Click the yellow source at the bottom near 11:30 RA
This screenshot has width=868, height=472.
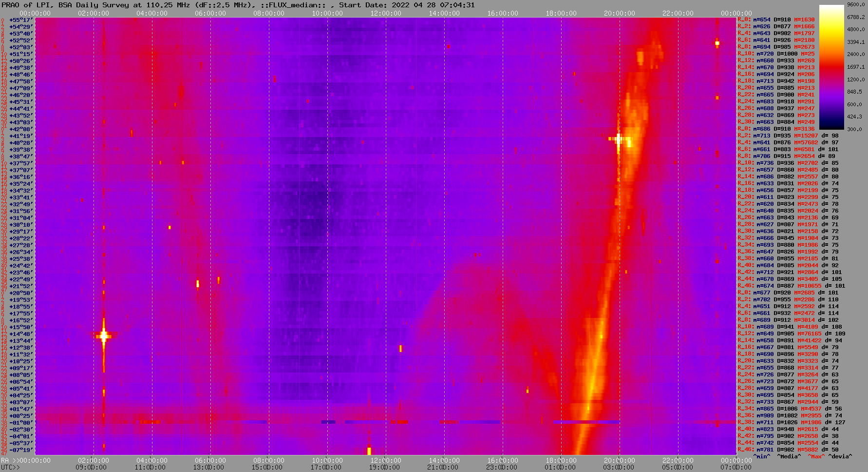[x=369, y=451]
